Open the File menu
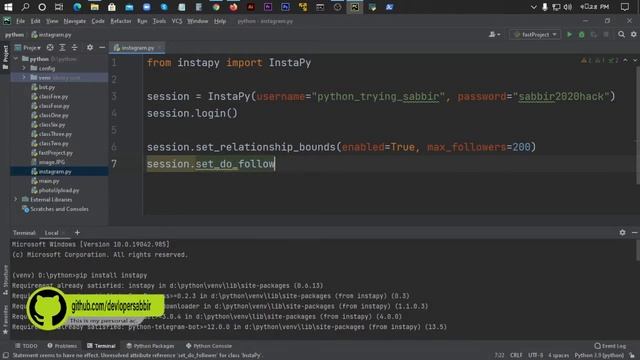The height and width of the screenshot is (360, 640). click(x=20, y=21)
